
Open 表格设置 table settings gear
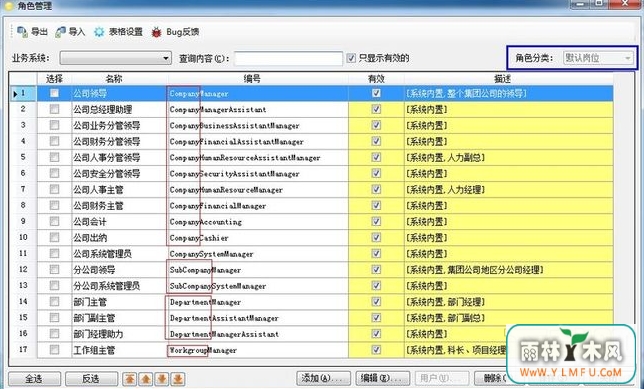point(99,32)
